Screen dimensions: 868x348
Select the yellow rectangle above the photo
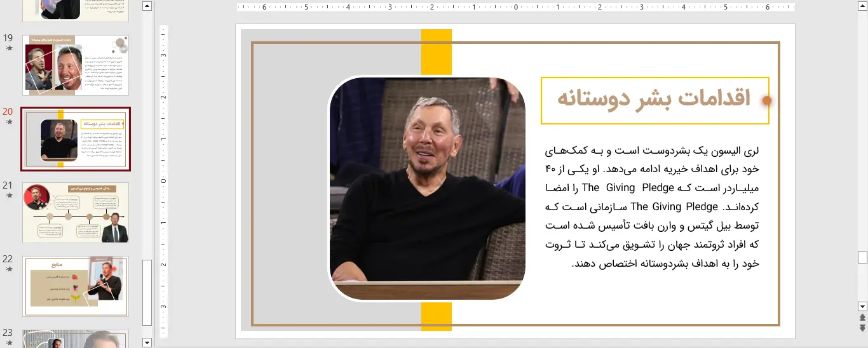click(437, 52)
